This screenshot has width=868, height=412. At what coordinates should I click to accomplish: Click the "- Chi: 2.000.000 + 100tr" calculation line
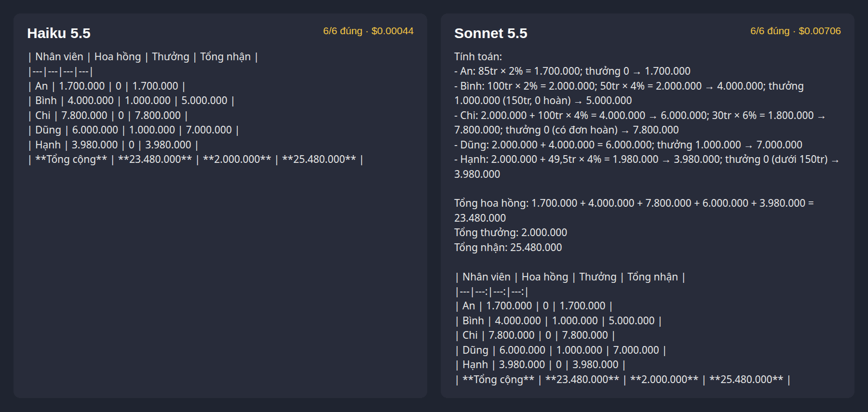(x=640, y=123)
